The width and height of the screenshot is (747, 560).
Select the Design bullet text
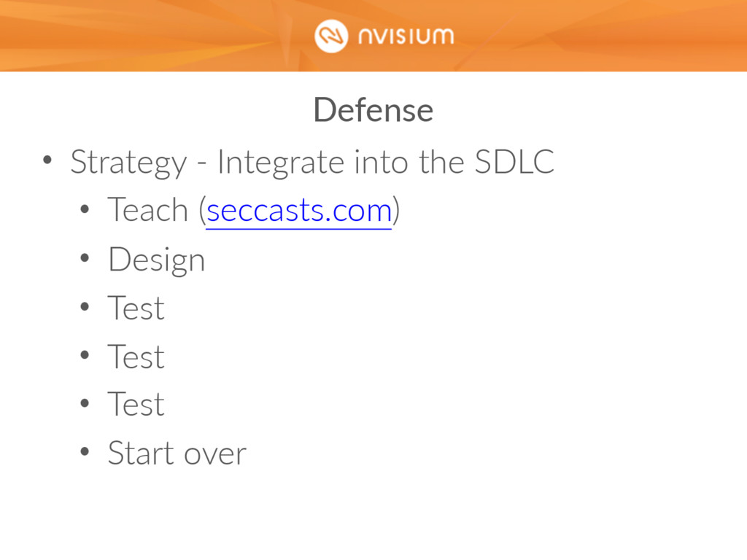157,261
